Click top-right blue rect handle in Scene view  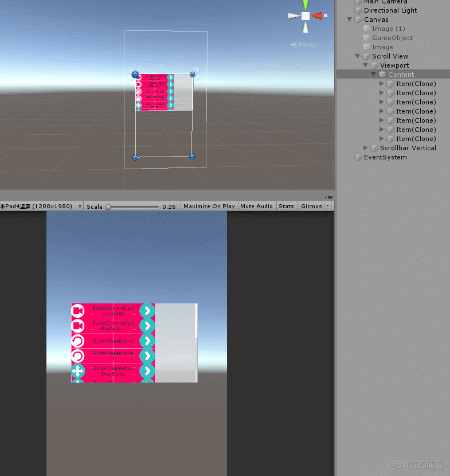click(x=193, y=75)
